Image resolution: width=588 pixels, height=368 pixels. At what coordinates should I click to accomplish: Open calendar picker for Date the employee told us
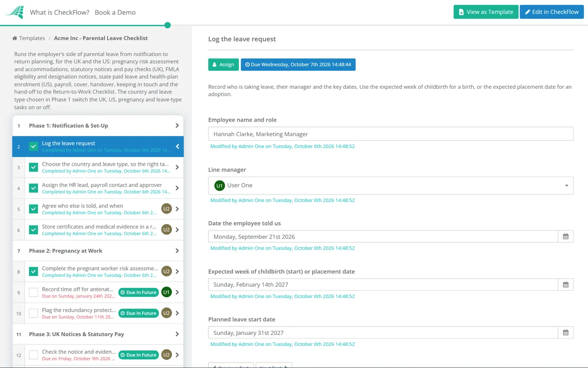tap(565, 236)
